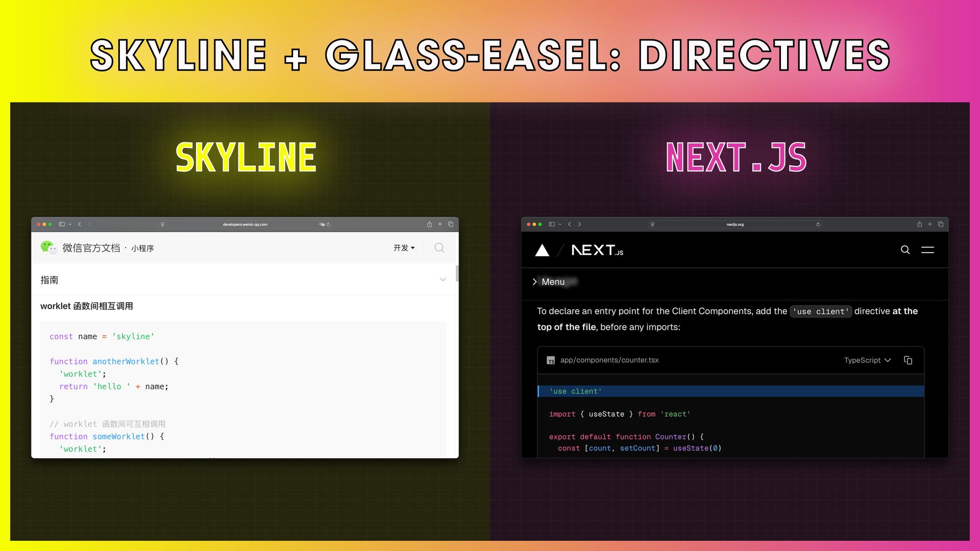980x551 pixels.
Task: Expand the Menu section on Next.js docs
Action: 549,282
